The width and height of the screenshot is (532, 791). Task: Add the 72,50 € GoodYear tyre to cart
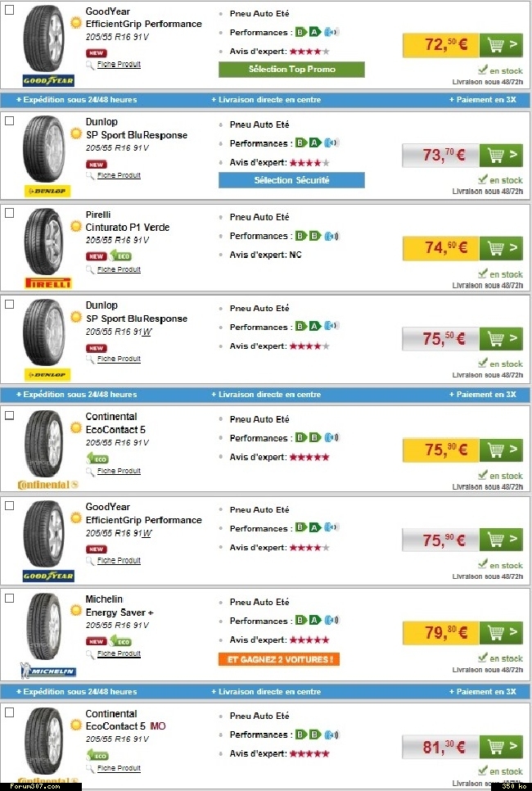[501, 45]
